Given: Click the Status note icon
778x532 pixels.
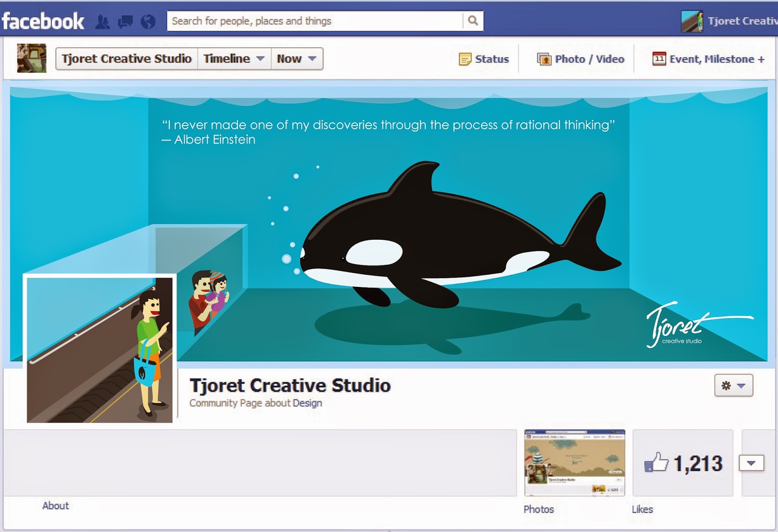Looking at the screenshot, I should point(465,59).
